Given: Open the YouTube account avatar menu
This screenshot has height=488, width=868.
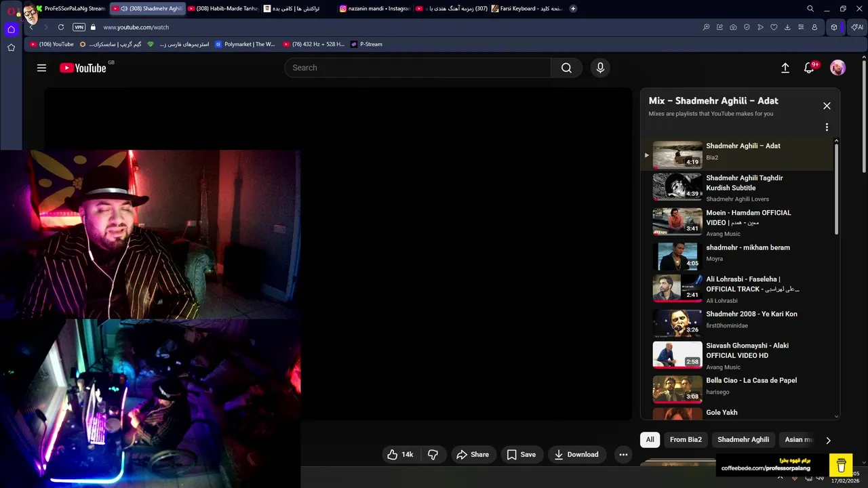Looking at the screenshot, I should tap(837, 68).
